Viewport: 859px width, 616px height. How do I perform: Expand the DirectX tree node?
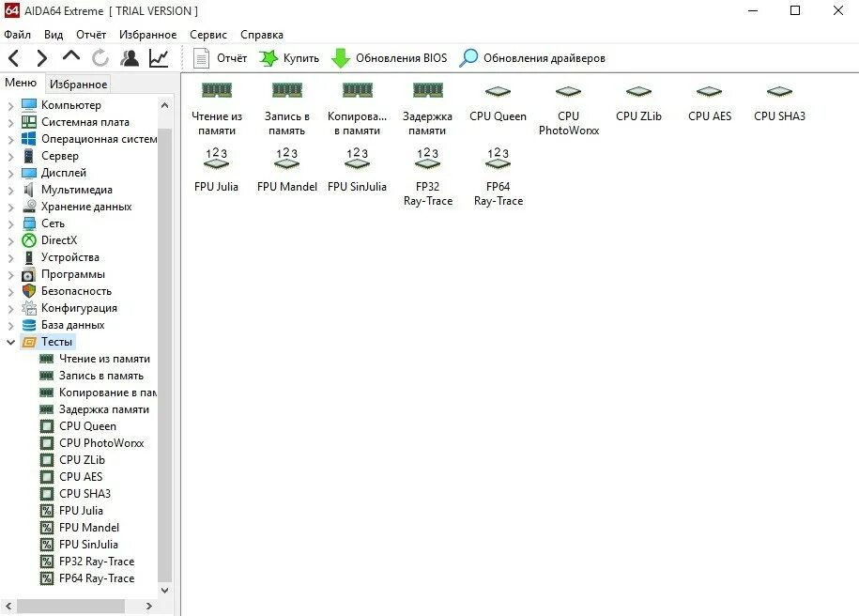pos(10,240)
